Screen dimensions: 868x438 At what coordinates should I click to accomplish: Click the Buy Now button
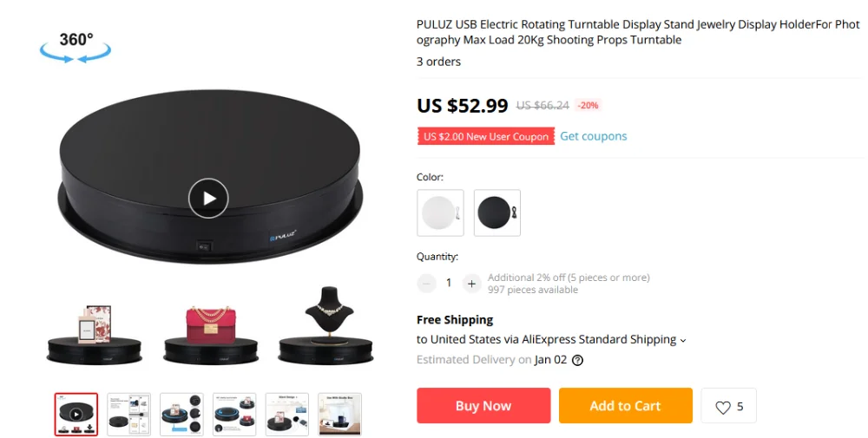pos(483,405)
